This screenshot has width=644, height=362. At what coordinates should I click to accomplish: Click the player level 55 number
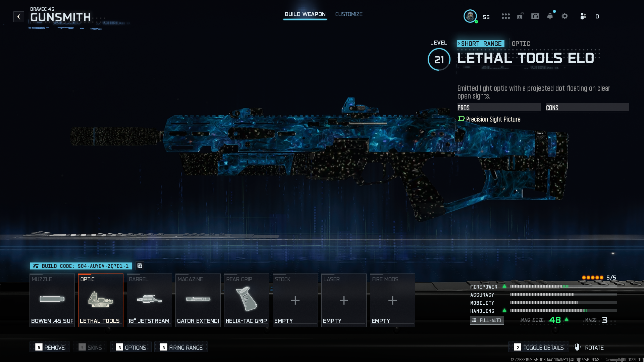pos(486,17)
